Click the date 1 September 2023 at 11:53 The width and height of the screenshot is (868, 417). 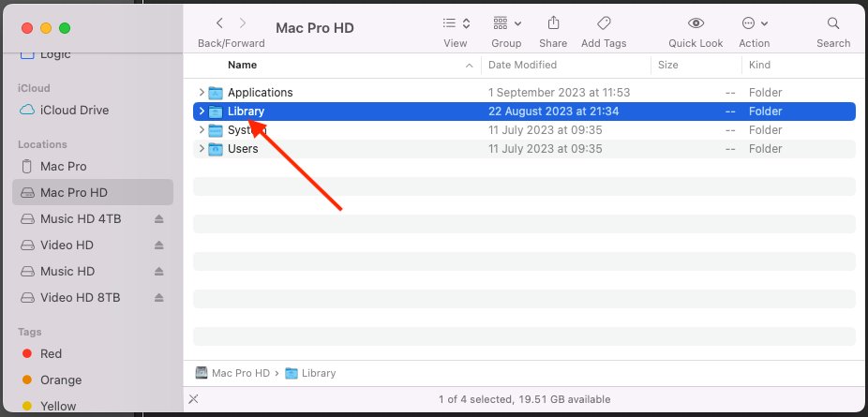[559, 93]
